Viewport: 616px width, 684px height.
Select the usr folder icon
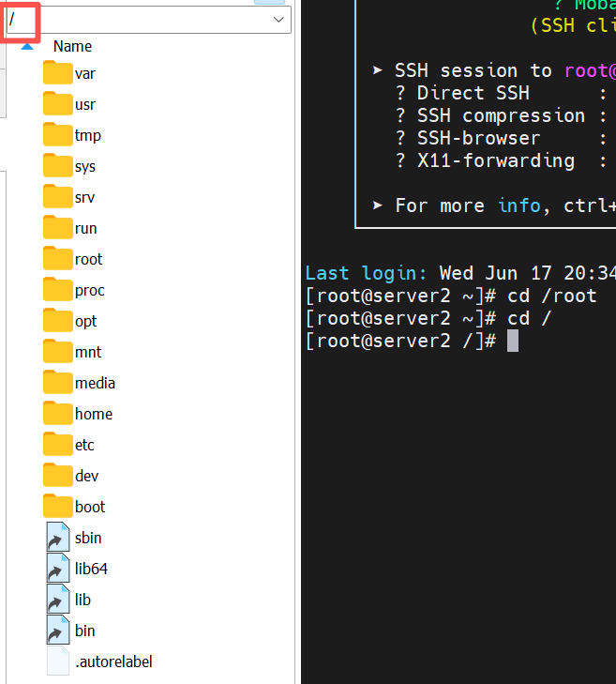(x=58, y=104)
